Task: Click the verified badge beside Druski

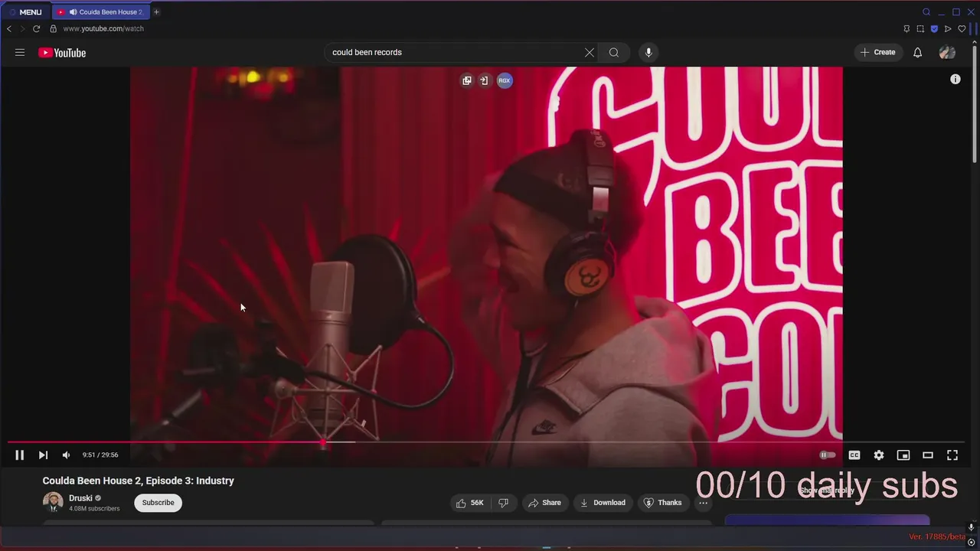Action: 98,498
